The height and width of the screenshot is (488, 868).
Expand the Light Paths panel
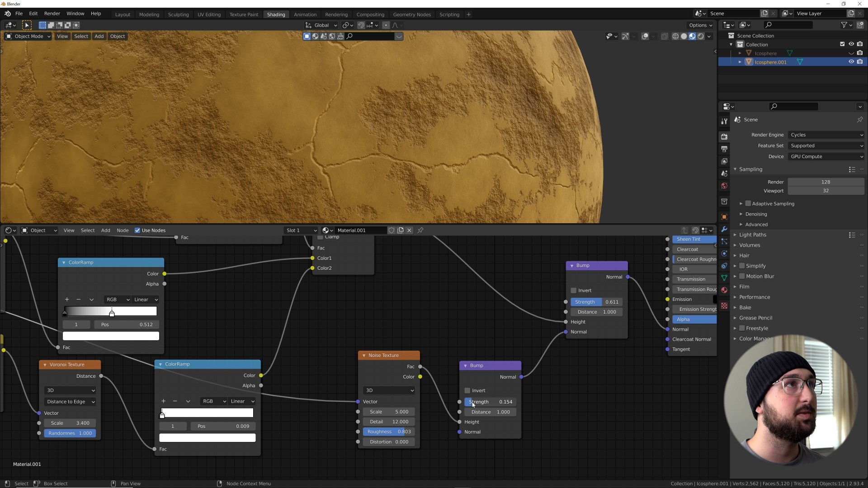coord(752,235)
